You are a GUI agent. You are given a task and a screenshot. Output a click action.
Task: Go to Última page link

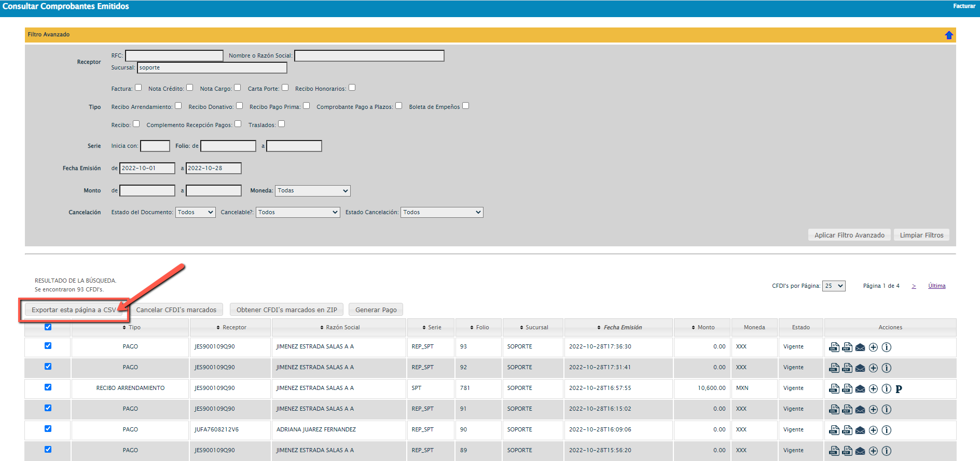pyautogui.click(x=936, y=286)
